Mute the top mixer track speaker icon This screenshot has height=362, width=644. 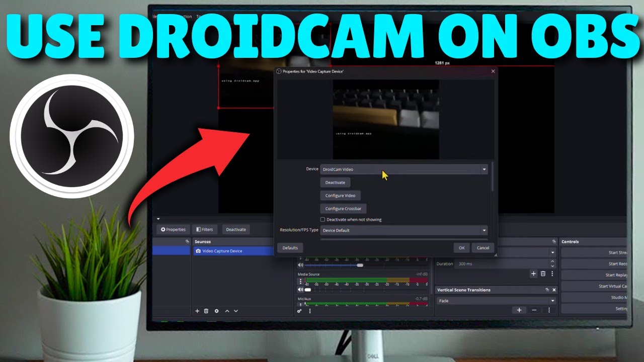[x=301, y=265]
